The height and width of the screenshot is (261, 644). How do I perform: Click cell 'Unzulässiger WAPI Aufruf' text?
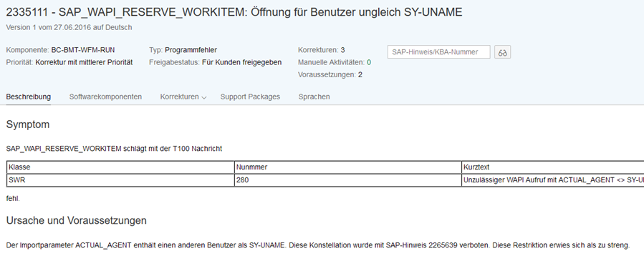(x=553, y=180)
